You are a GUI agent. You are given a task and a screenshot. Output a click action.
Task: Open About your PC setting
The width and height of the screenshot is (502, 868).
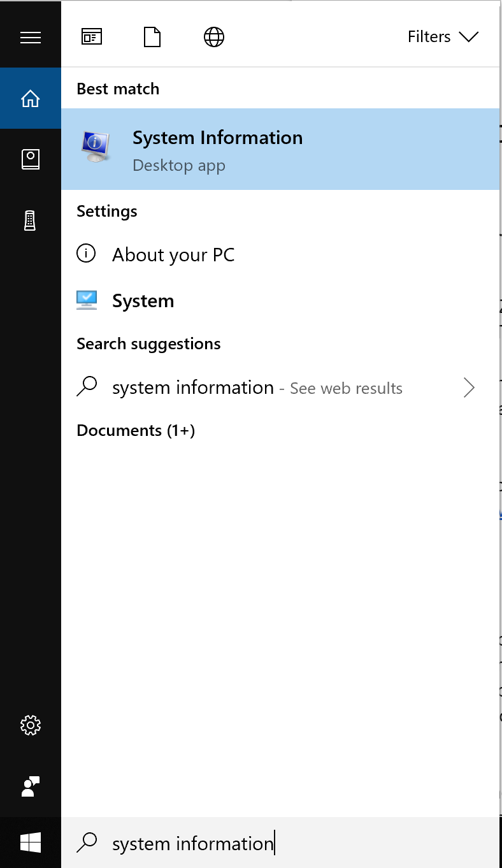280,255
